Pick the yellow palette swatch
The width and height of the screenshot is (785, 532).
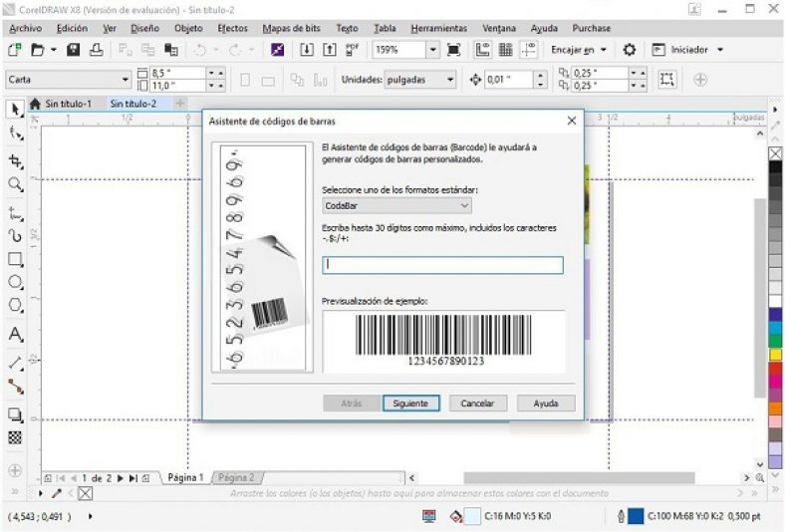coord(775,355)
